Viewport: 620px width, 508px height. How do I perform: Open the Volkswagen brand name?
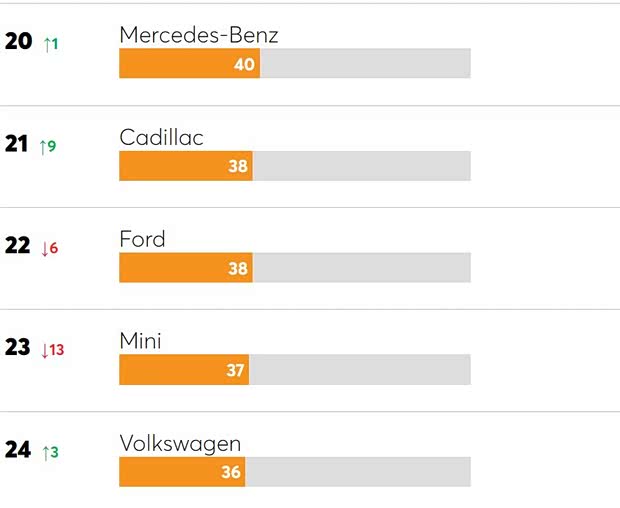pos(180,443)
